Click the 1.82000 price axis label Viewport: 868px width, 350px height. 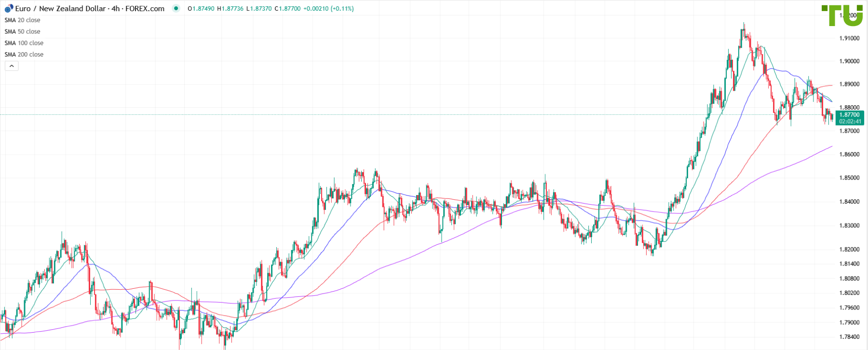[849, 250]
